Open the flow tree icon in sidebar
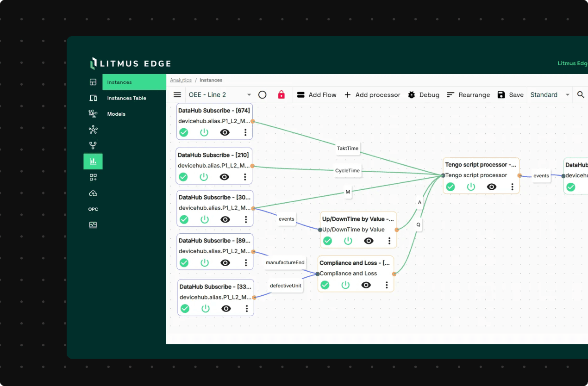The image size is (588, 386). coord(93,145)
